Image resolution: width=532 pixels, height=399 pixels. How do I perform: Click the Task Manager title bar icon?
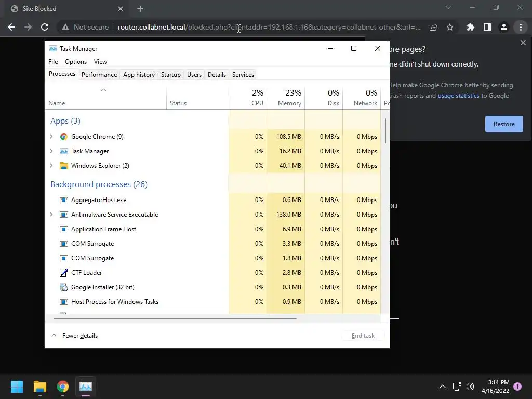[x=52, y=48]
